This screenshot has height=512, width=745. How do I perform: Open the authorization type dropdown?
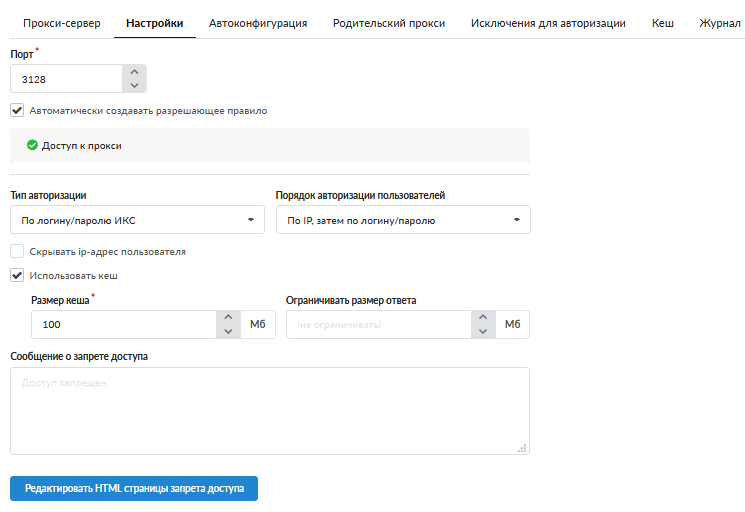click(x=137, y=220)
